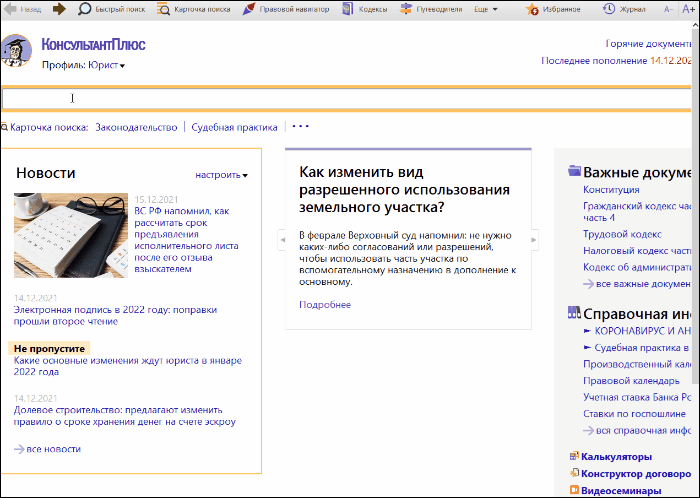700x498 pixels.
Task: Open Трудовой кодекс
Action: (622, 234)
